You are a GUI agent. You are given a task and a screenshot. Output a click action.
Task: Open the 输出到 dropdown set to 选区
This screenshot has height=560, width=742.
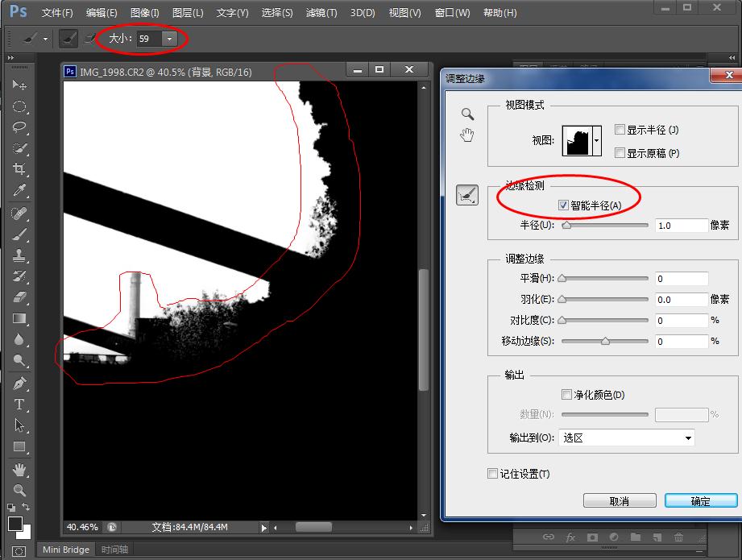(628, 438)
